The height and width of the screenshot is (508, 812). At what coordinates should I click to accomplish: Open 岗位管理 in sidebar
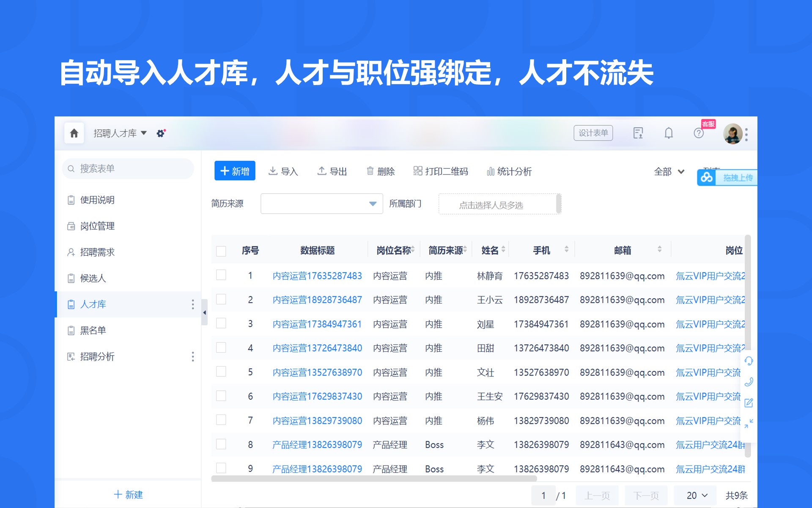(128, 226)
